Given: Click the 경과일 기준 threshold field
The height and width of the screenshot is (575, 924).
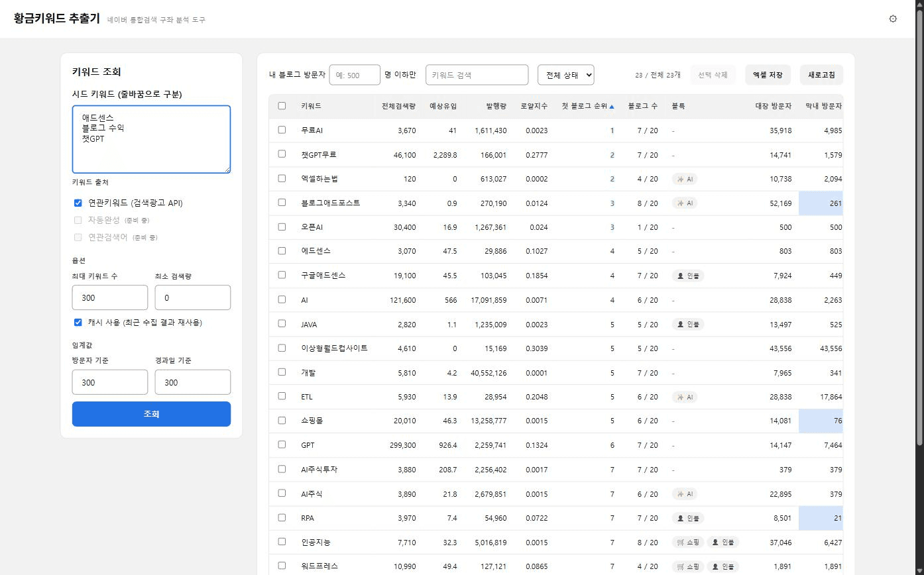Looking at the screenshot, I should pyautogui.click(x=193, y=382).
